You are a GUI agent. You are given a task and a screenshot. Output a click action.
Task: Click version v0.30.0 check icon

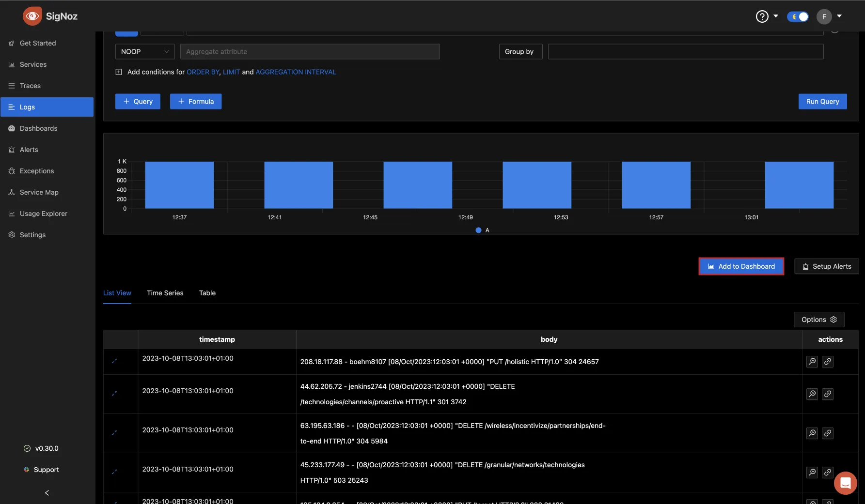pos(27,448)
